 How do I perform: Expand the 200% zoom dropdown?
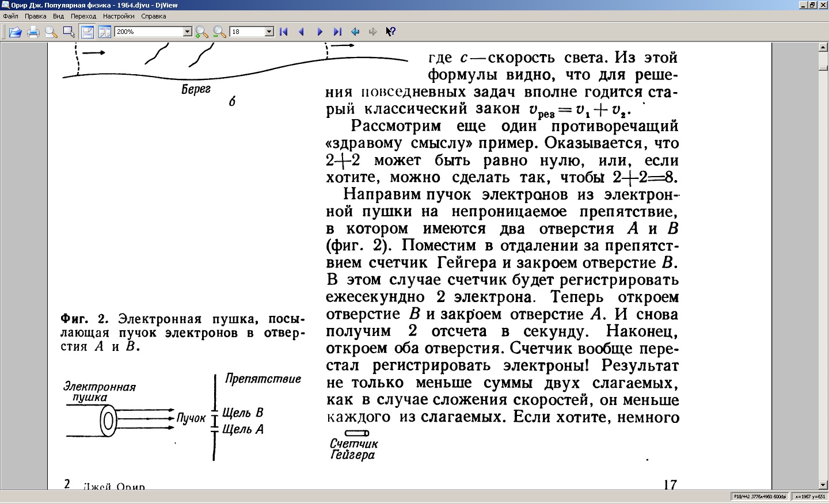(187, 32)
